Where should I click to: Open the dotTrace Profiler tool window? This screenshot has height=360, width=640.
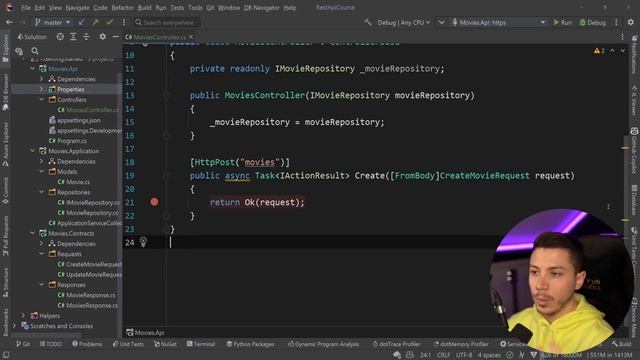coord(396,344)
